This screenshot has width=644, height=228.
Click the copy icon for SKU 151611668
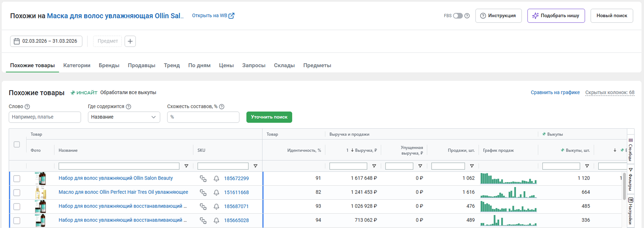pyautogui.click(x=203, y=193)
